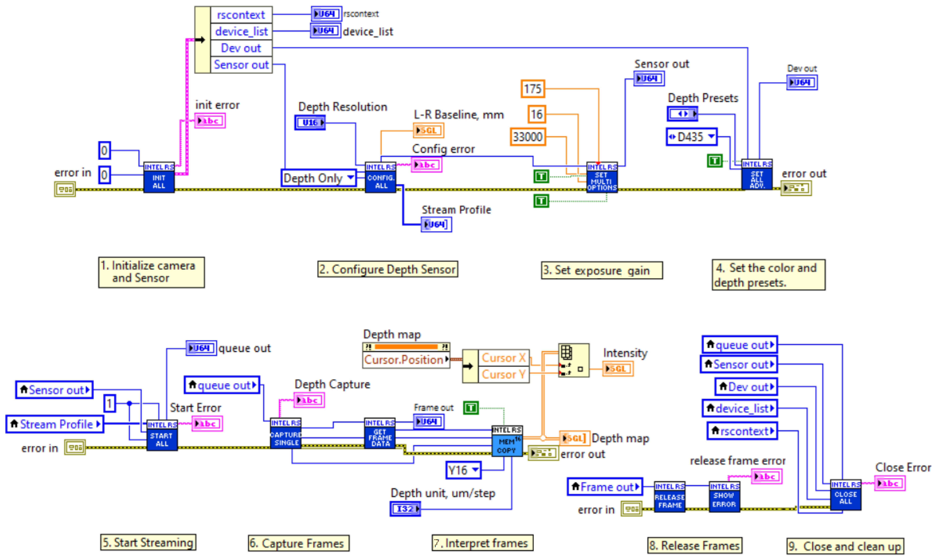Toggle upper True constant left of SET MULTI OPTIONS
Image resolution: width=936 pixels, height=560 pixels.
click(x=541, y=176)
